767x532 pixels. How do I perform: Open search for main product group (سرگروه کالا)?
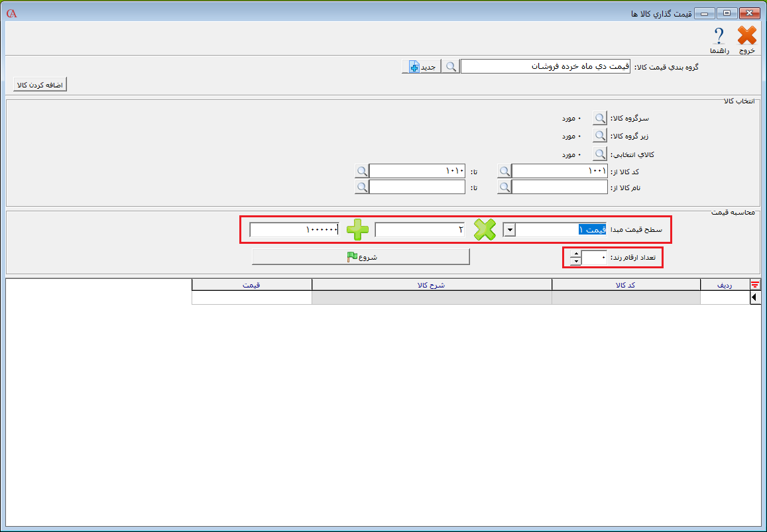pos(599,119)
